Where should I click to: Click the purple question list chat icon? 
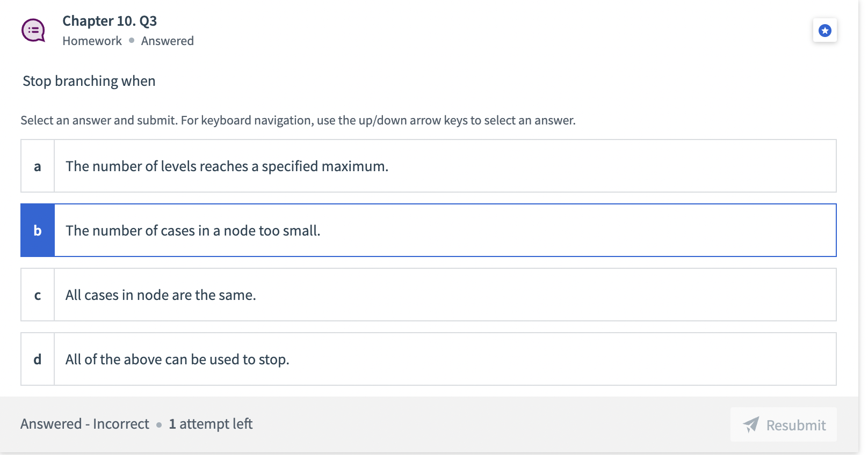pyautogui.click(x=33, y=31)
